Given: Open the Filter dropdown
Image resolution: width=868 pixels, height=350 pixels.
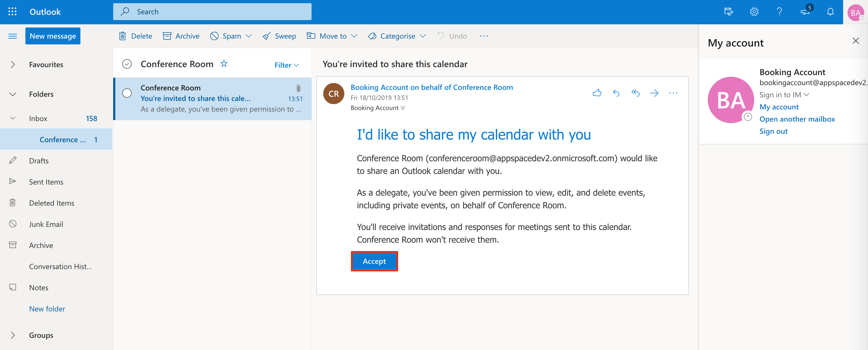Looking at the screenshot, I should tap(286, 65).
